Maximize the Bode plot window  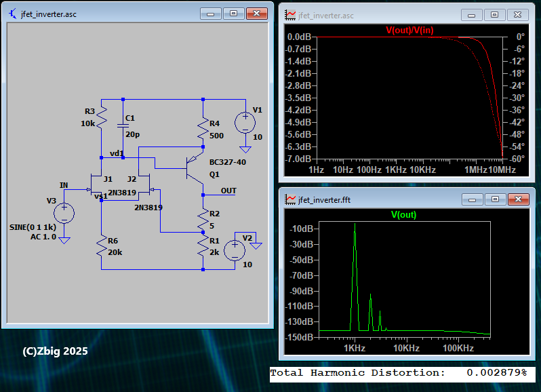[x=494, y=15]
